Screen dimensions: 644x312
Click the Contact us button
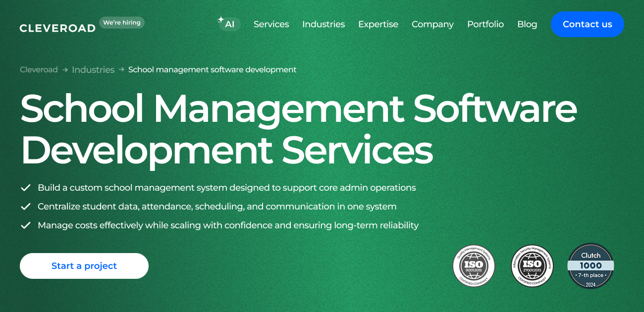tap(588, 24)
